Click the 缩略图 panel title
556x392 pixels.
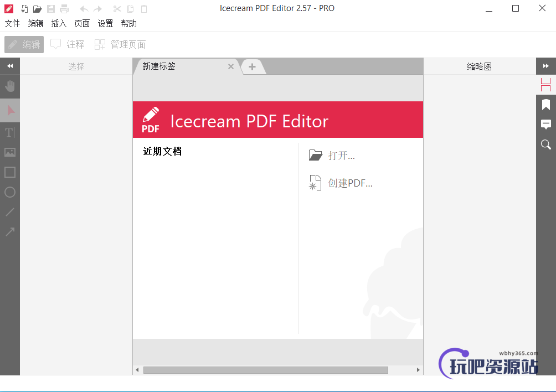click(480, 66)
